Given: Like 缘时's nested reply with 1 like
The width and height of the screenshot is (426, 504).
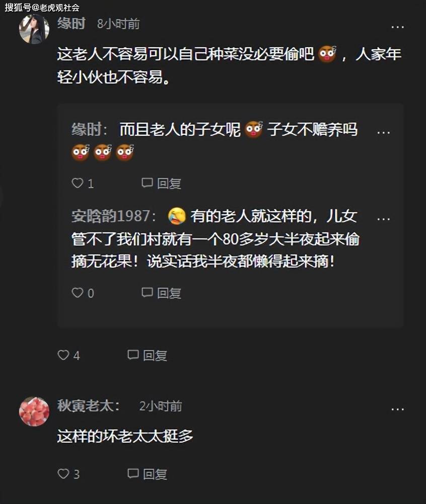Looking at the screenshot, I should pos(77,183).
